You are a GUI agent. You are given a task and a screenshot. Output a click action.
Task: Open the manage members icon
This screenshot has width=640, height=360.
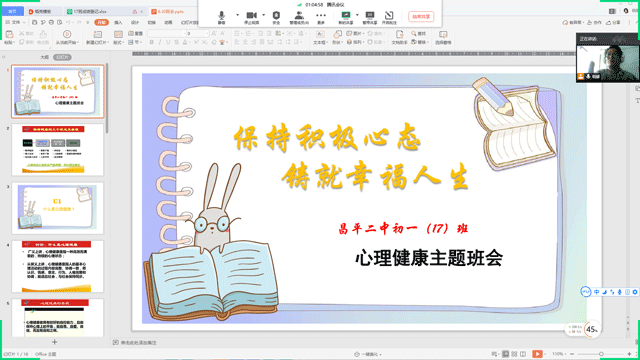(299, 17)
